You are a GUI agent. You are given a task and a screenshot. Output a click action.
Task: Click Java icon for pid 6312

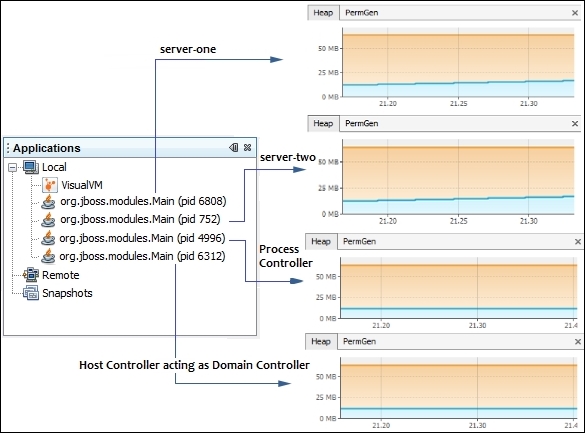tap(48, 256)
